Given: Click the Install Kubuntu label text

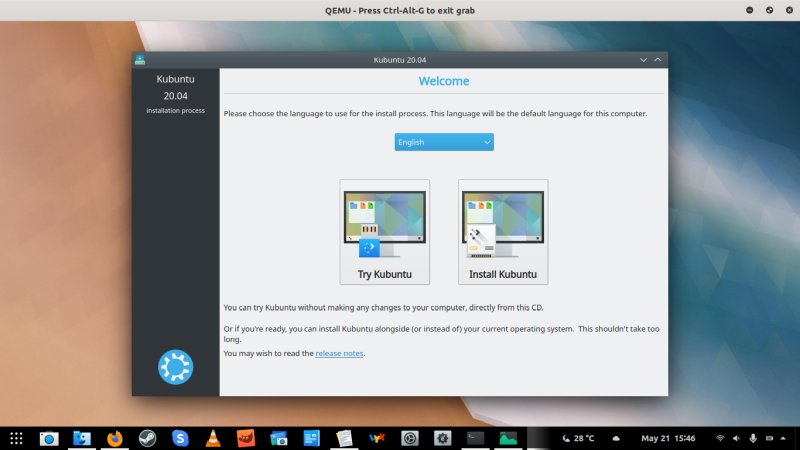Looking at the screenshot, I should click(502, 274).
